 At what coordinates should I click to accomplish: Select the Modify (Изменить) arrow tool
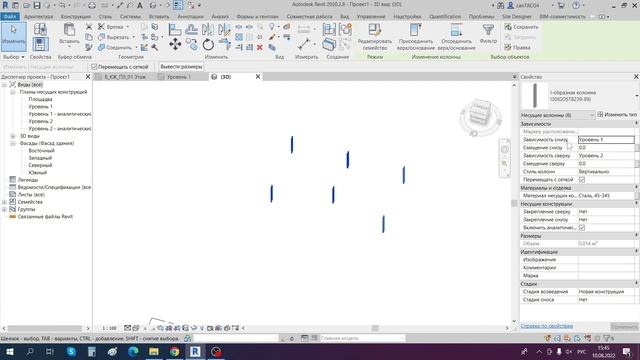(13, 37)
